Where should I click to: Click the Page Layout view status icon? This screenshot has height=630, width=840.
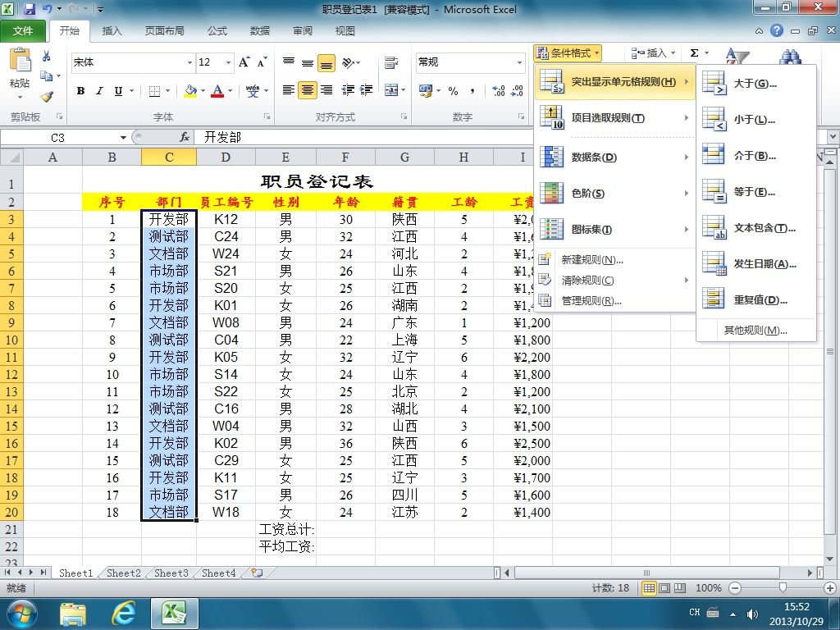(664, 588)
